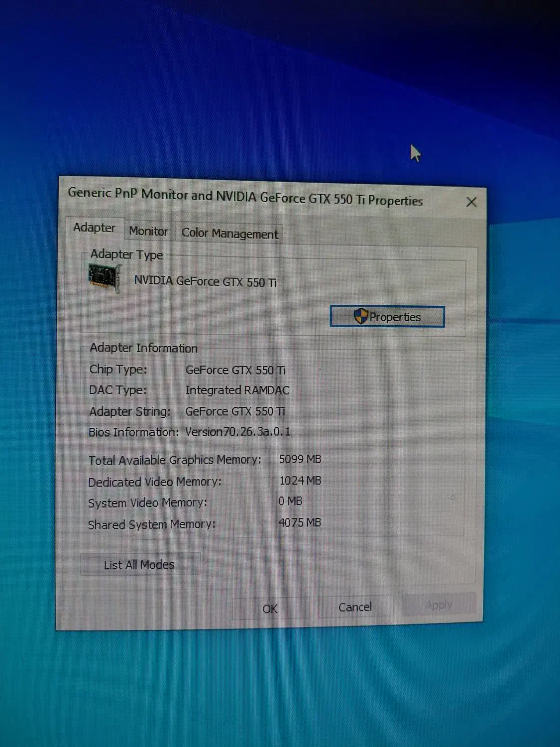Click the System Video Memory label
The width and height of the screenshot is (560, 747).
(x=147, y=503)
